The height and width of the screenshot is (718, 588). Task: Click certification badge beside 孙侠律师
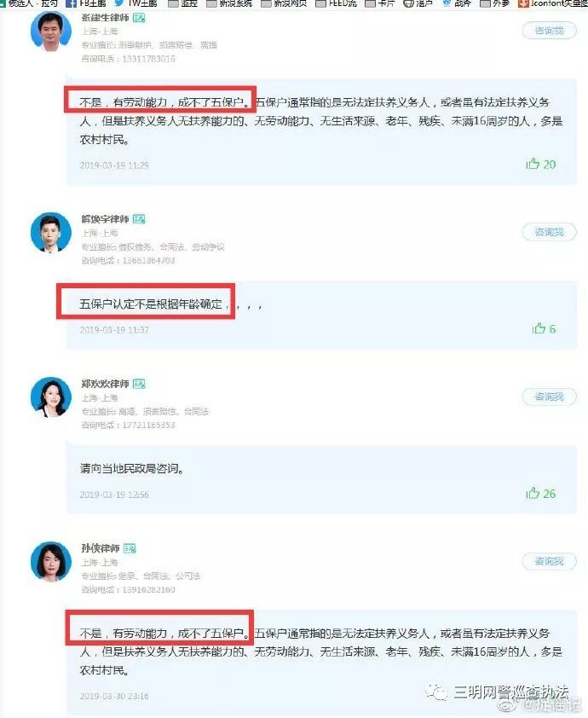[130, 548]
